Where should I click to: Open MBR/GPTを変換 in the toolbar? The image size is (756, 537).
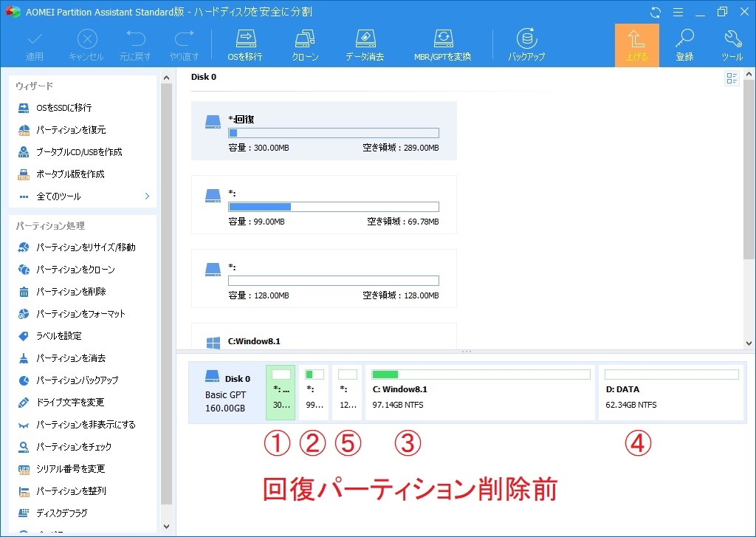tap(443, 46)
